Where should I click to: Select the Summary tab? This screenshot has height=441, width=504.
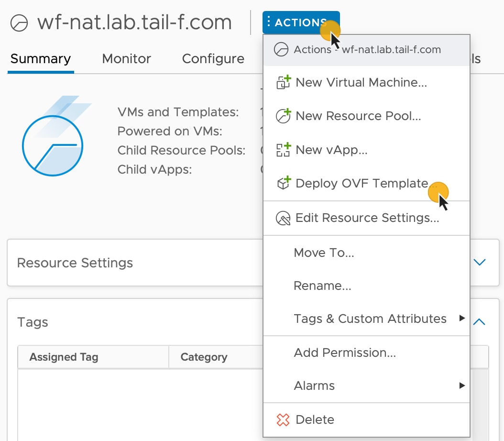(41, 59)
